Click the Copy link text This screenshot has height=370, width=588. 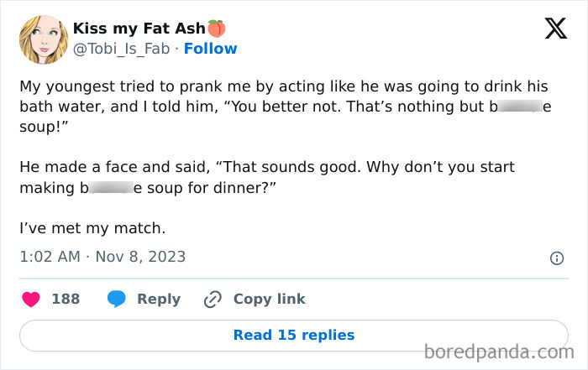pyautogui.click(x=269, y=299)
